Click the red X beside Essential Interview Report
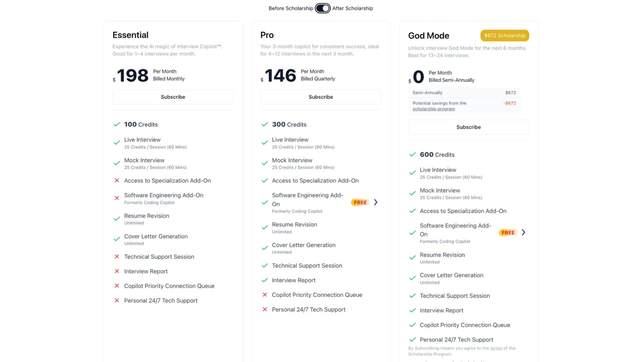This screenshot has width=644, height=362. point(117,271)
